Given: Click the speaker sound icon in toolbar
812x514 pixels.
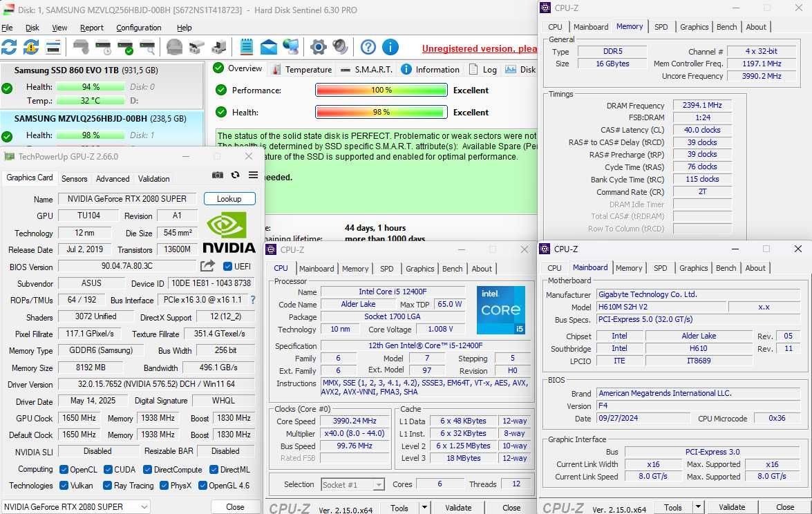Looking at the screenshot, I should pos(340,47).
